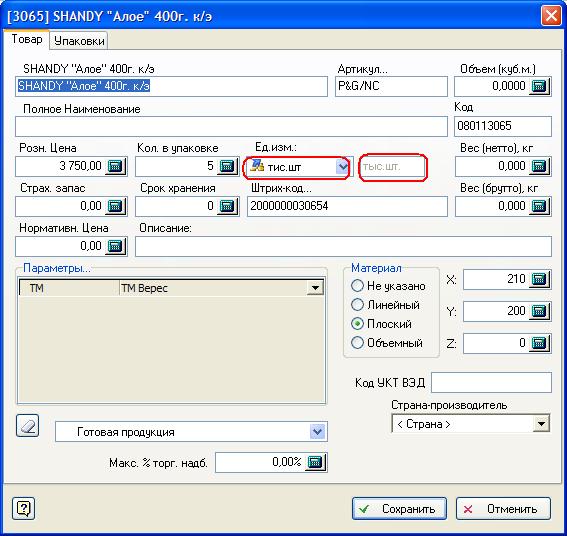
Task: Open calculator for Макс. % торг. надб.
Action: click(316, 462)
